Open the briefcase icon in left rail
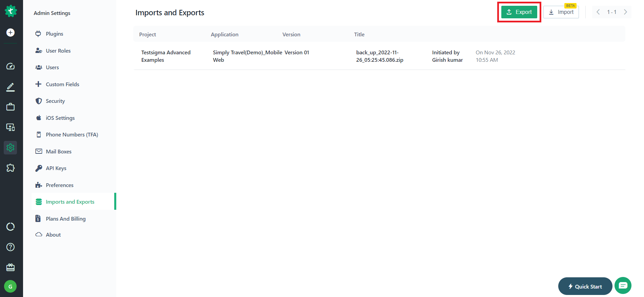Viewport: 644px width, 297px height. coord(11,107)
